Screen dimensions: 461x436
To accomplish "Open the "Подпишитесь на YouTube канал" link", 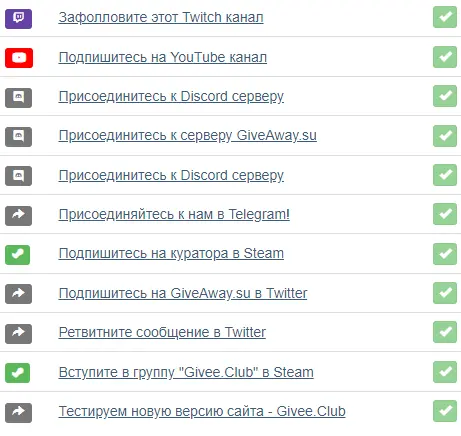I will pos(163,57).
